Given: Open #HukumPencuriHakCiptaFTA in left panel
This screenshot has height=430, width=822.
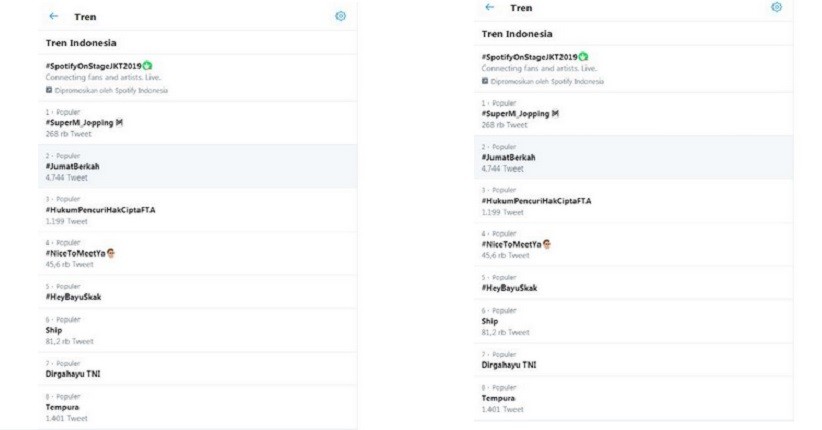Looking at the screenshot, I should tap(100, 210).
